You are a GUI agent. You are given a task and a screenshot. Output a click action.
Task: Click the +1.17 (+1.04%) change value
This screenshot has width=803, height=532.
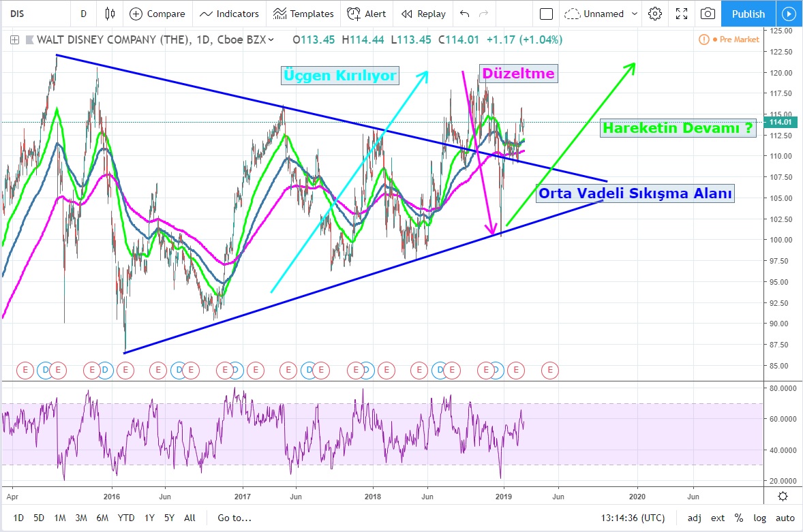[524, 40]
